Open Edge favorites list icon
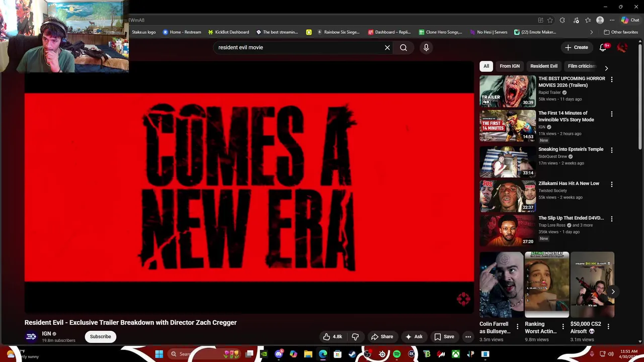644x362 pixels. (588, 20)
